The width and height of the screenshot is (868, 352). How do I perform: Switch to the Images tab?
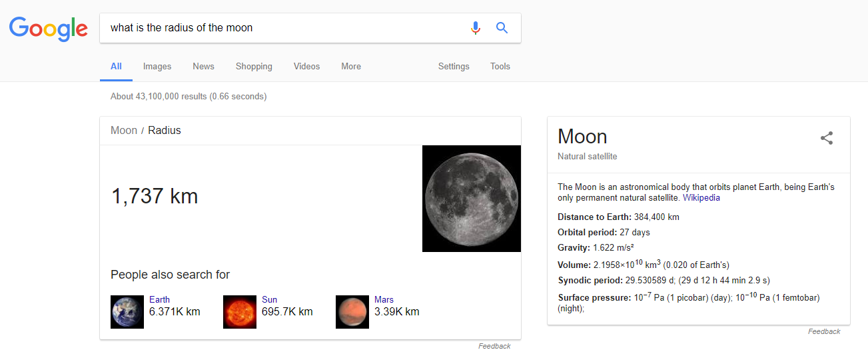point(157,66)
